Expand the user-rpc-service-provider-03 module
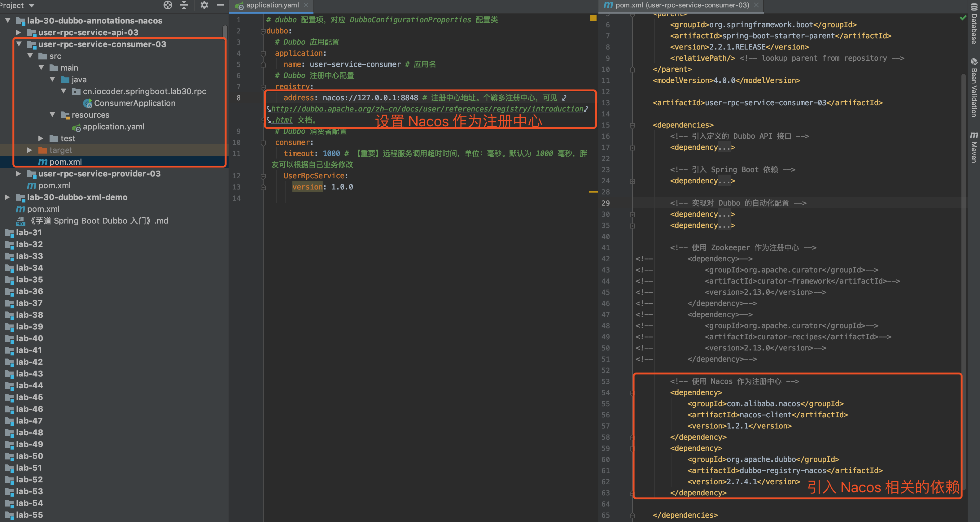 point(19,174)
